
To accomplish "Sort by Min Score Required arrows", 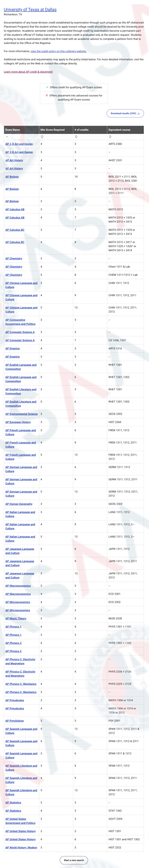I will coord(42,137).
